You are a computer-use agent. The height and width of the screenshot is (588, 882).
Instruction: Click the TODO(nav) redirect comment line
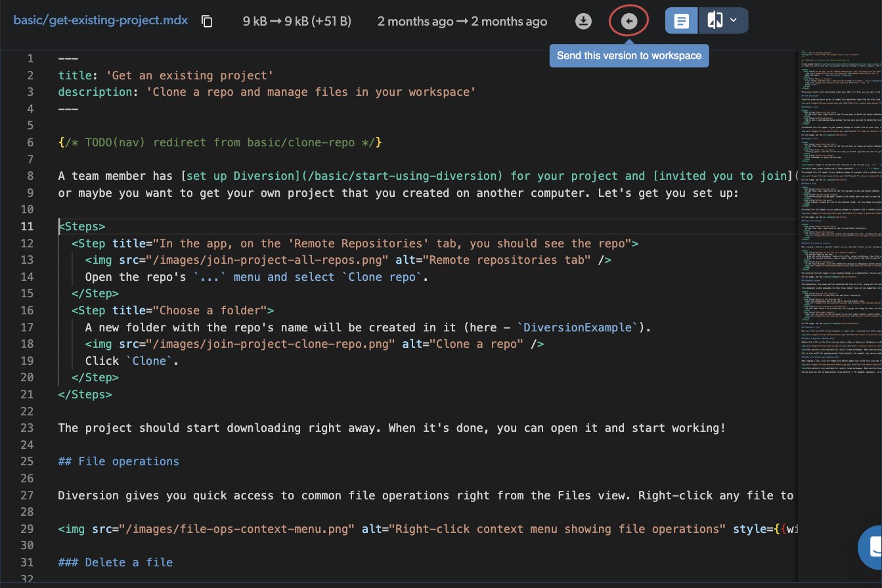[x=220, y=142]
